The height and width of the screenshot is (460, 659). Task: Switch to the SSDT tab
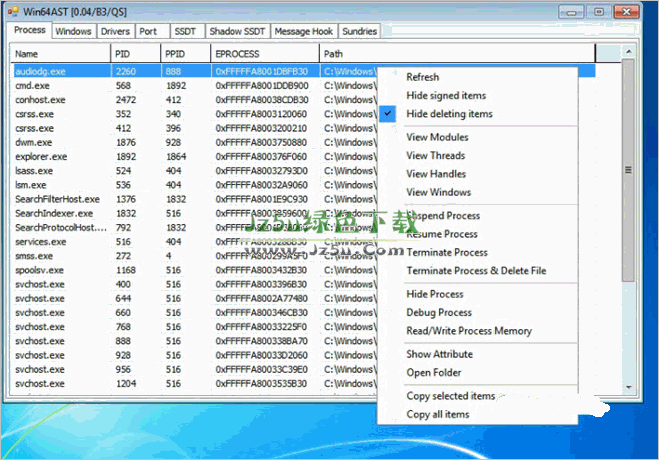coord(185,32)
